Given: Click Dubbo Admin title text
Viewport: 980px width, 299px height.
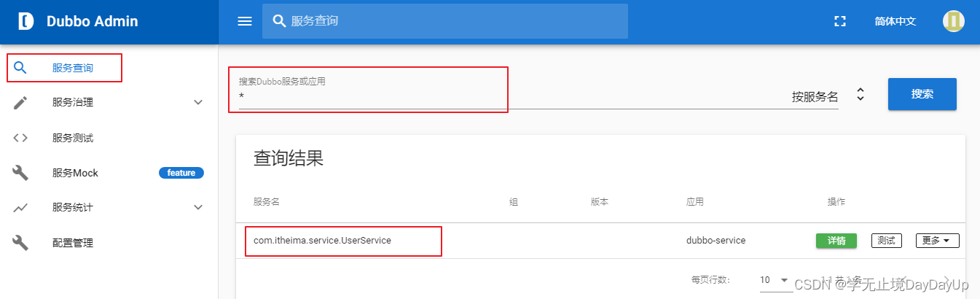Looking at the screenshot, I should 92,21.
